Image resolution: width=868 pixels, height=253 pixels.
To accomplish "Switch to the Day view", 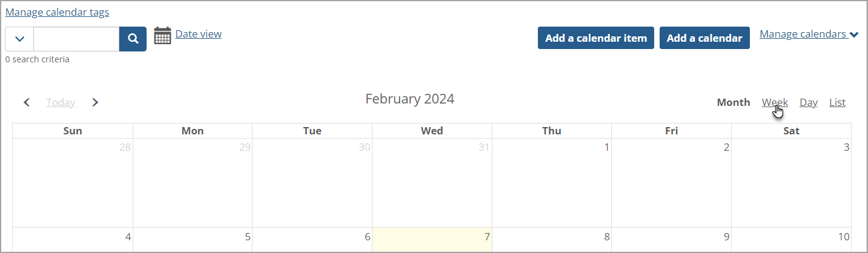I will 808,102.
